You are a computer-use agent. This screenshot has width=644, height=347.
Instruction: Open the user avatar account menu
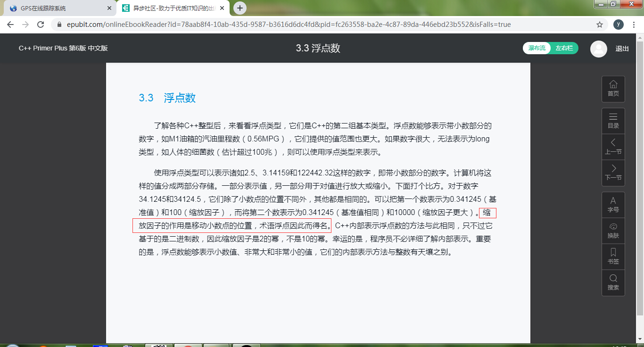coord(598,49)
